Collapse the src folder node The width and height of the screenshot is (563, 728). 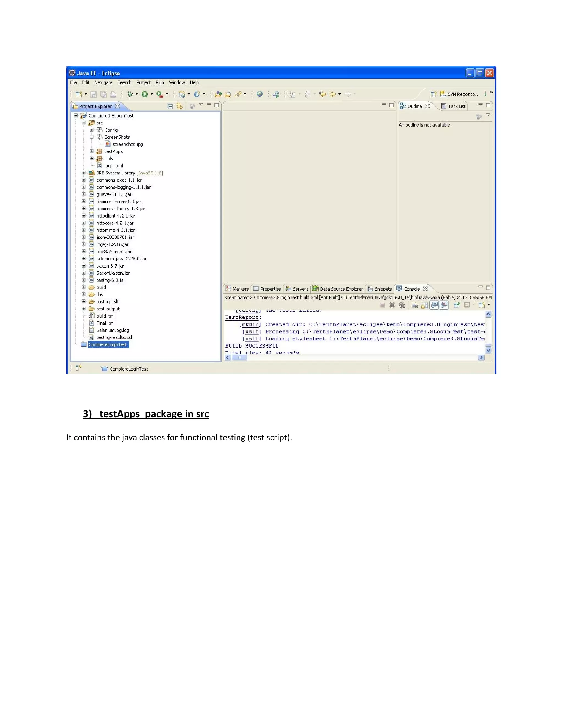pyautogui.click(x=84, y=123)
